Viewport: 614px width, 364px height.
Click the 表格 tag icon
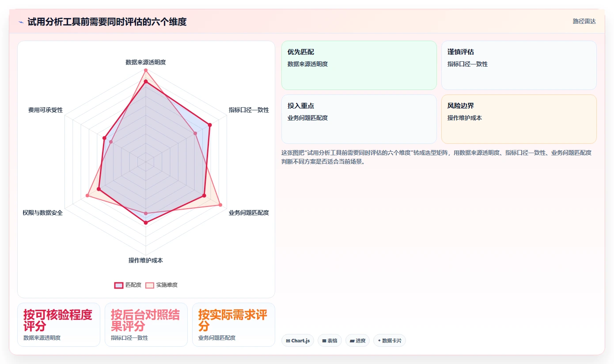(324, 341)
